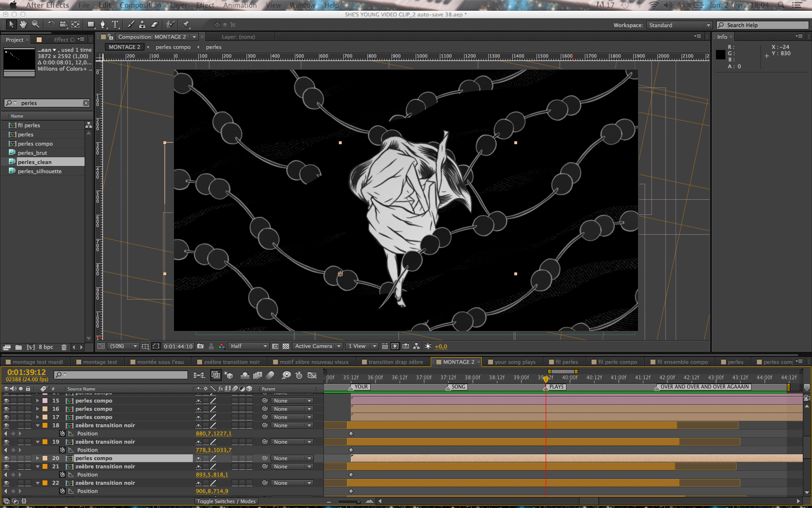This screenshot has height=508, width=812.
Task: Open comp flowchart icon in viewer
Action: point(416,346)
